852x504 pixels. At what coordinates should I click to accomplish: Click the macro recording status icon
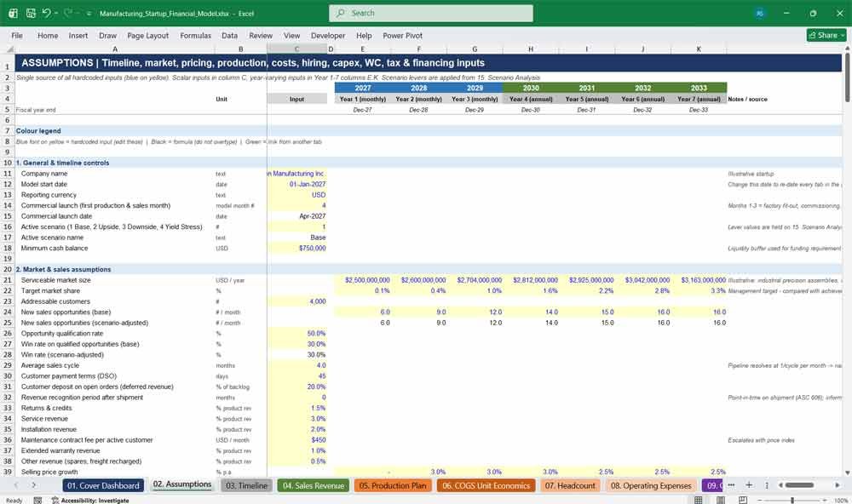(x=37, y=501)
